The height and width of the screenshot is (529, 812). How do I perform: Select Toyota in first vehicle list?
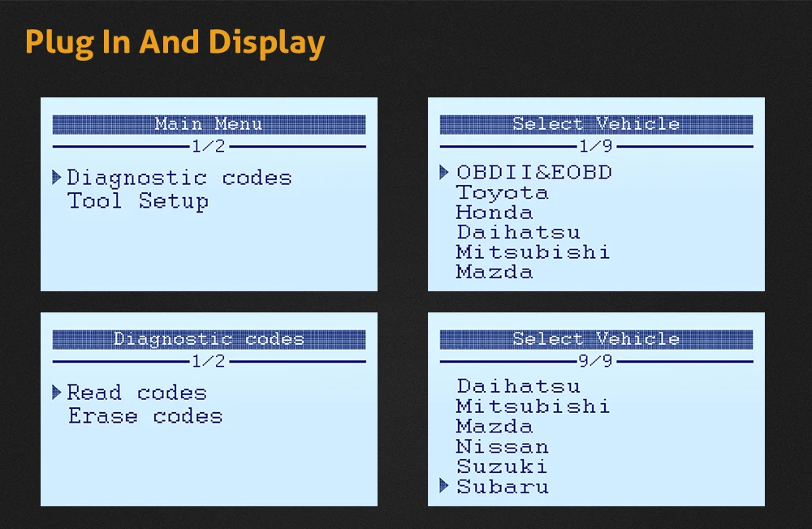pyautogui.click(x=502, y=192)
